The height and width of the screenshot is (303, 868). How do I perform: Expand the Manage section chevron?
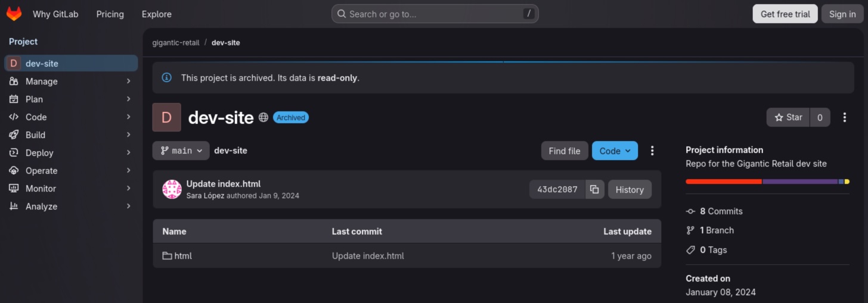pyautogui.click(x=128, y=81)
